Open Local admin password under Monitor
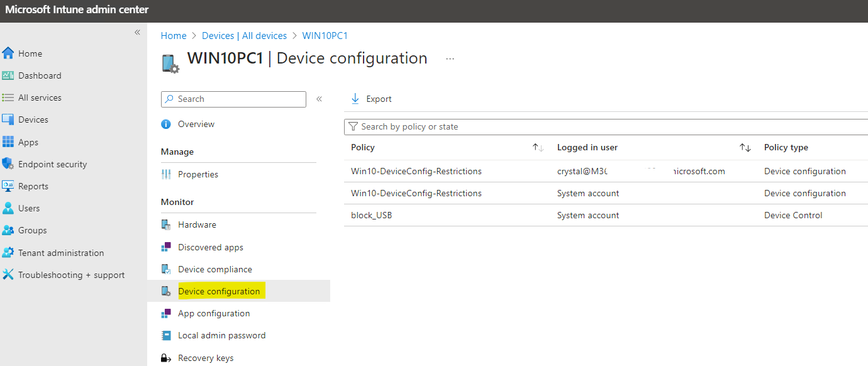 222,335
